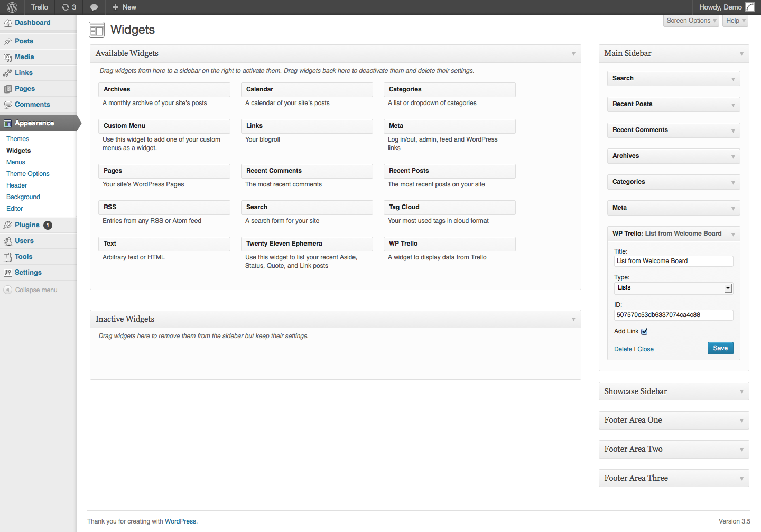Uncheck the Add Link checkbox
The image size is (761, 532).
644,331
